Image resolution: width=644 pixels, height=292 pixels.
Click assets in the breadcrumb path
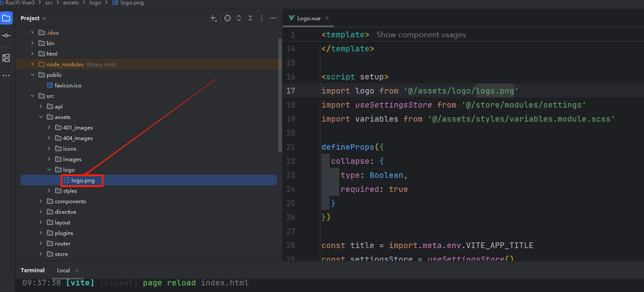coord(71,3)
